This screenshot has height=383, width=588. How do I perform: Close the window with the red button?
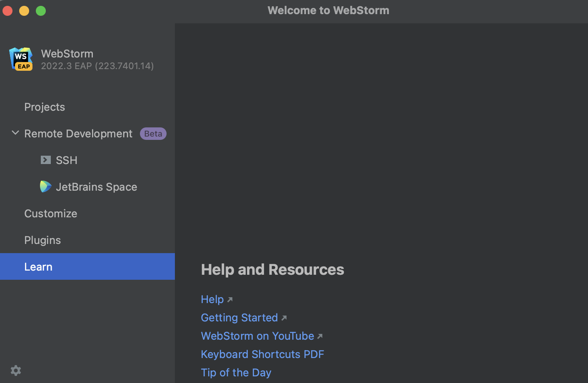[x=7, y=11]
